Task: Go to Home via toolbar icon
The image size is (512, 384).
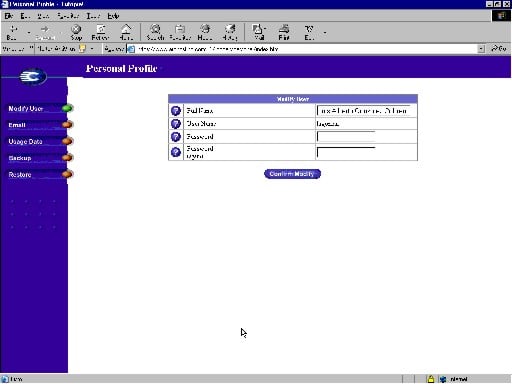Action: [126, 32]
